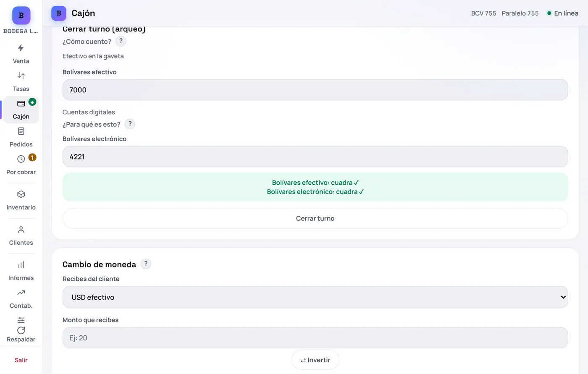588x374 pixels.
Task: Click the Invertir swap button
Action: click(315, 360)
